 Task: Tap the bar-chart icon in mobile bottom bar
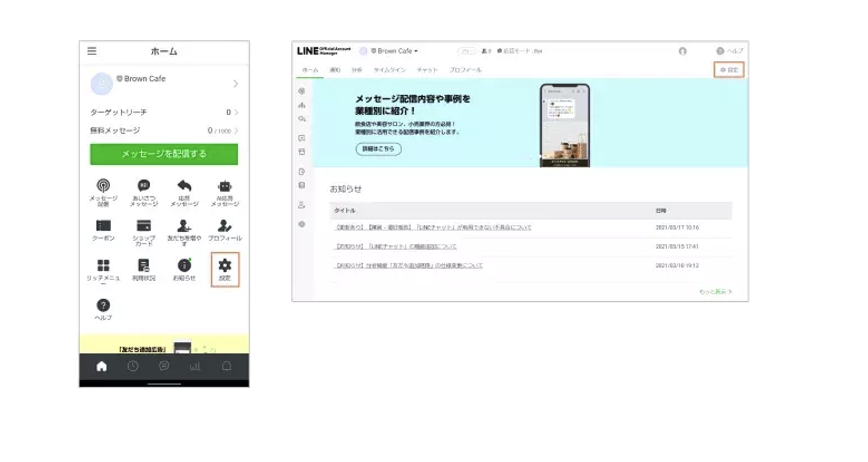[x=195, y=366]
